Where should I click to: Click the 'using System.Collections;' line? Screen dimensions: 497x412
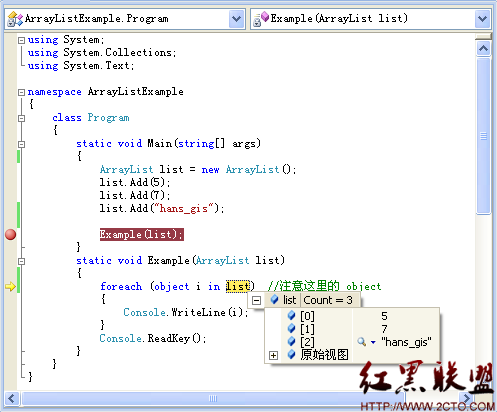click(102, 53)
